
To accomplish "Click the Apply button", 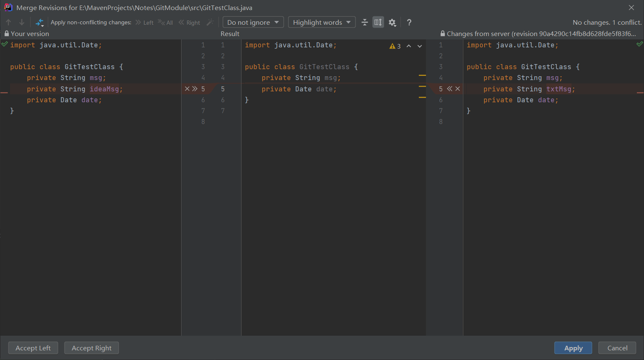I will [573, 348].
